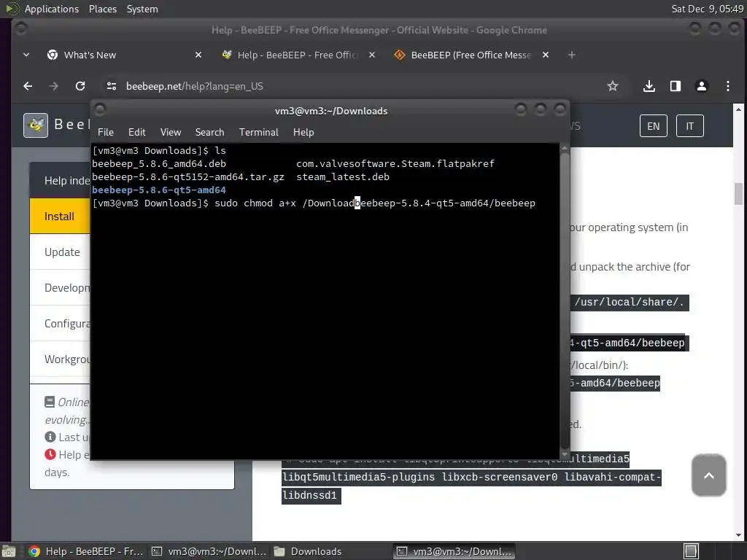Switch the site language to EN
This screenshot has height=560, width=747.
click(653, 126)
